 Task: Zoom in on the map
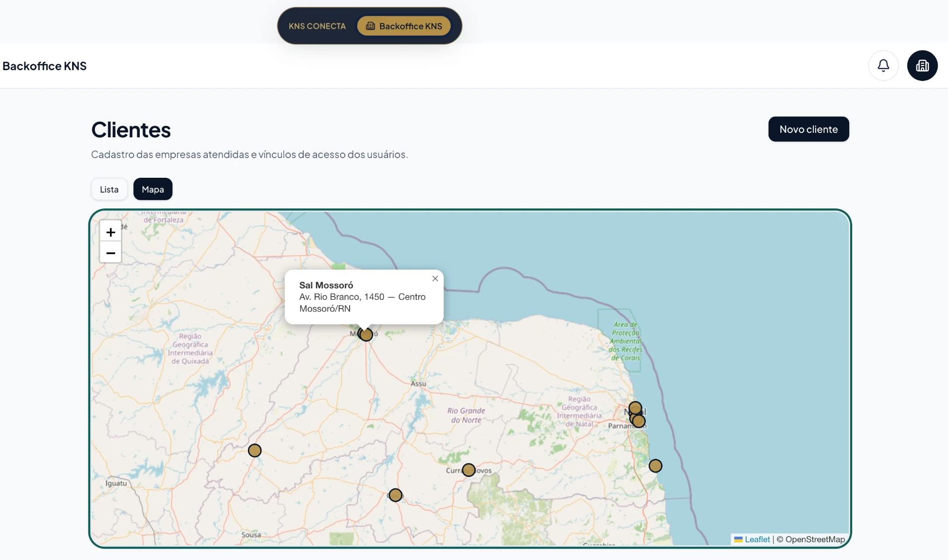tap(111, 232)
